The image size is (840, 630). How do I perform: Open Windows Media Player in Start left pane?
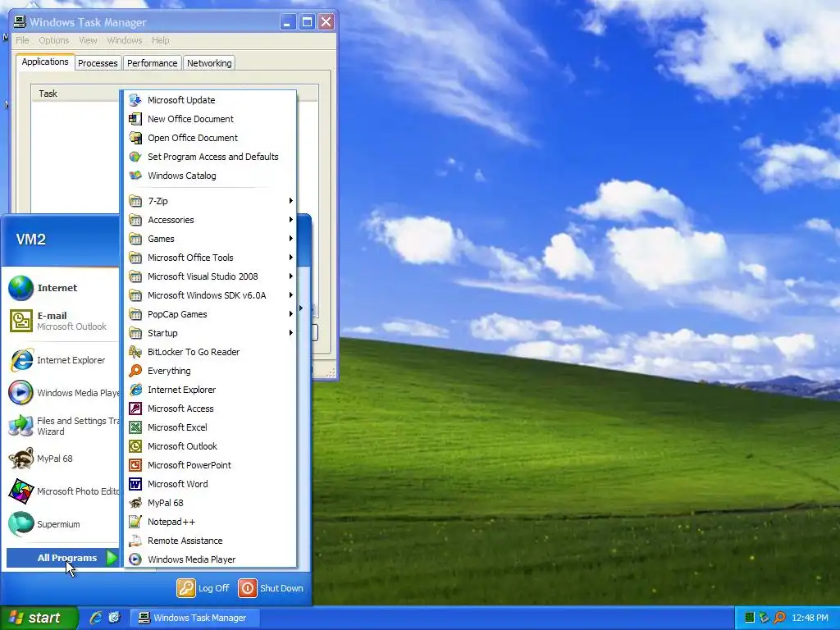click(x=61, y=393)
